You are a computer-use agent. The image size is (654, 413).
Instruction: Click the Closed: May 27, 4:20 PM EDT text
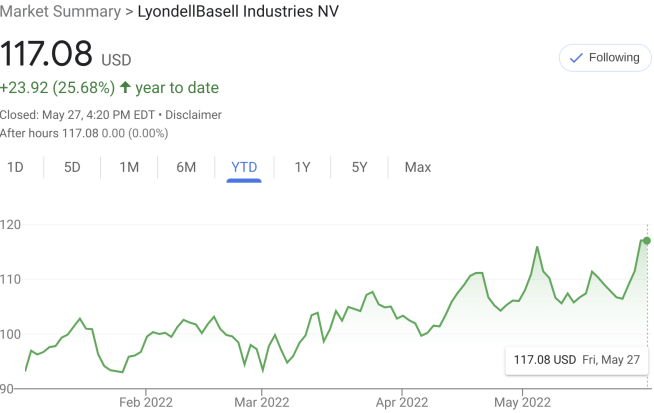point(78,115)
